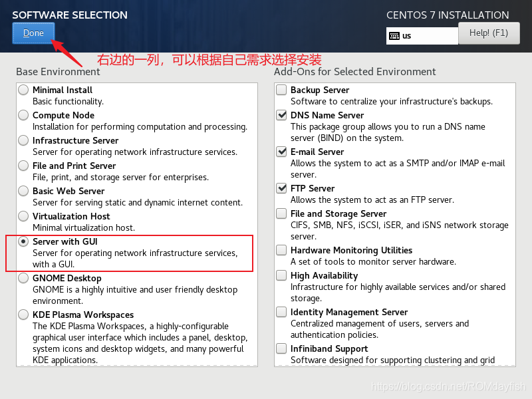The height and width of the screenshot is (399, 532).
Task: Check the File and Storage Server box
Action: pos(281,213)
